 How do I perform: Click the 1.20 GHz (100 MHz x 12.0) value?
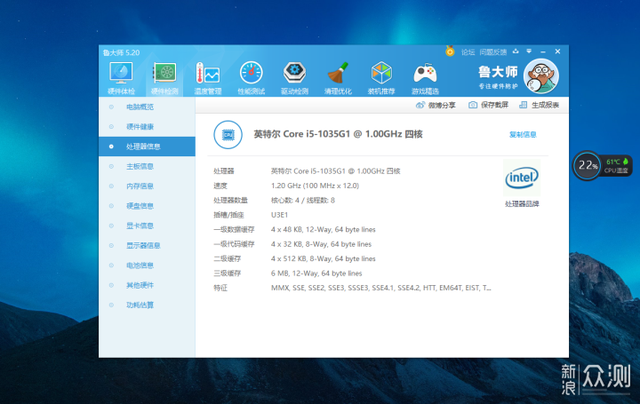coord(315,186)
